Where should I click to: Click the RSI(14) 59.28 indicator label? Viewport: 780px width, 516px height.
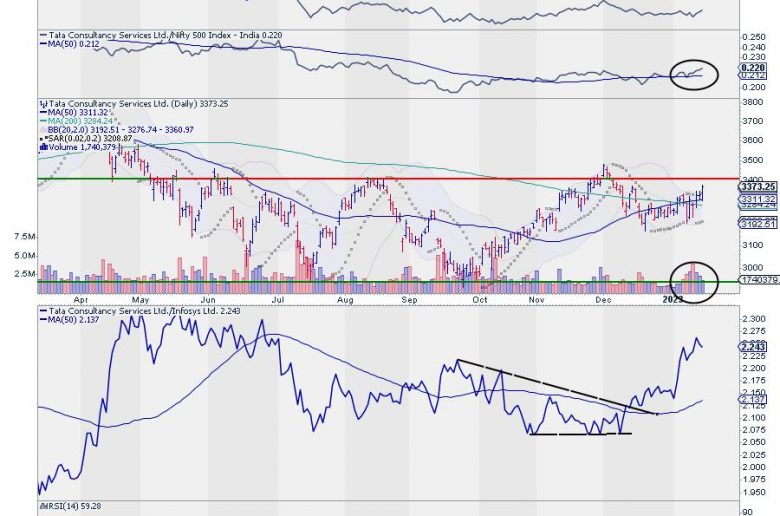pyautogui.click(x=70, y=506)
